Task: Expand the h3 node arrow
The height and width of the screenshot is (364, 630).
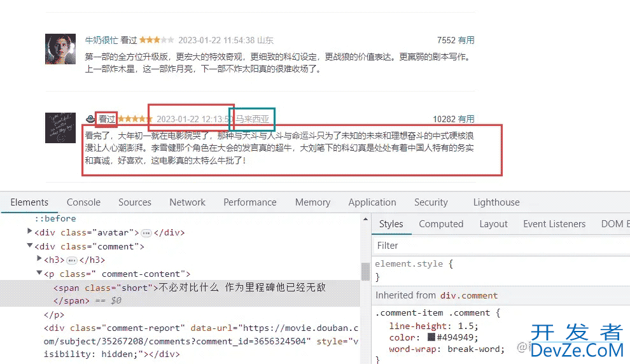Action: coord(39,258)
